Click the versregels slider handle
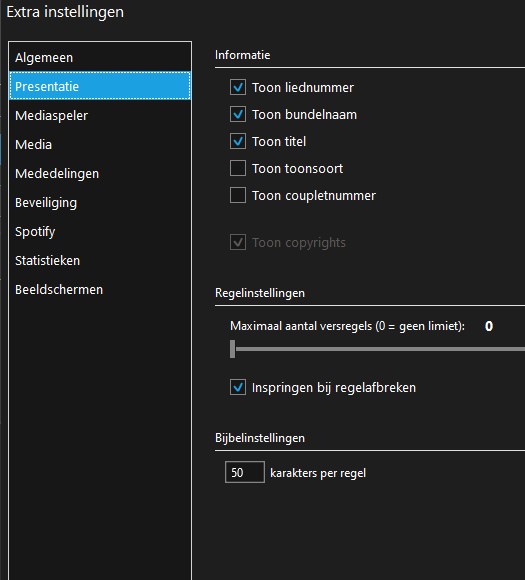525x580 pixels. click(x=232, y=349)
